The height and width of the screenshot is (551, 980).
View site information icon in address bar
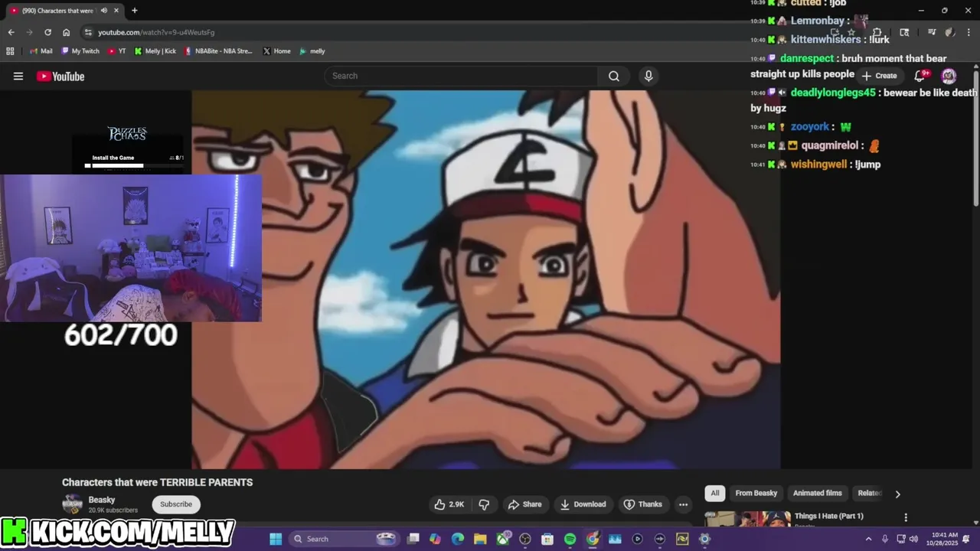click(x=89, y=32)
